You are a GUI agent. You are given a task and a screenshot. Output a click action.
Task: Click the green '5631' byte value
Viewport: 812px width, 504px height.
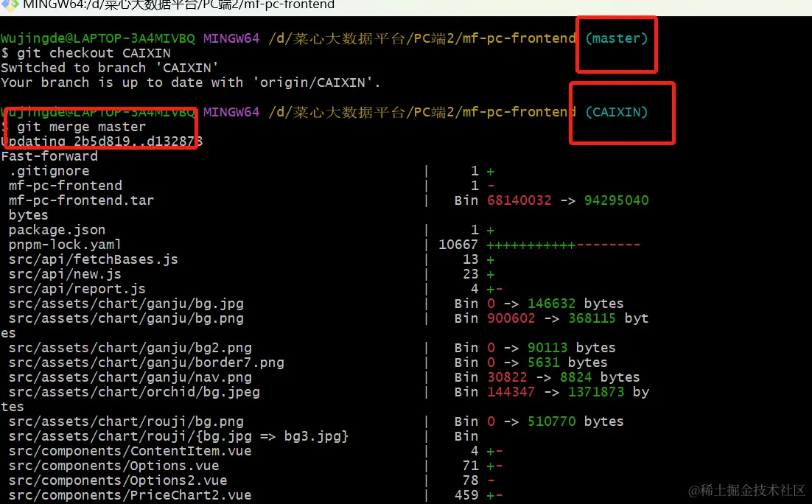tap(543, 362)
